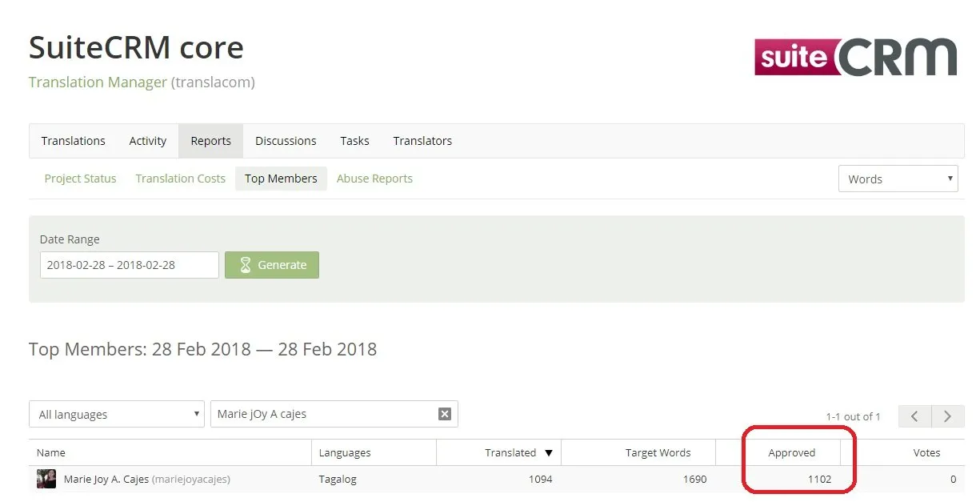Open the Translators tab
This screenshot has height=502, width=980.
(x=422, y=141)
